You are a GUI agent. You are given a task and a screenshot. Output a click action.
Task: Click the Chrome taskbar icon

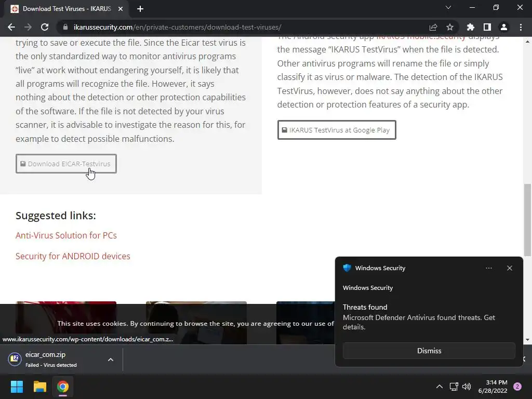[63, 387]
